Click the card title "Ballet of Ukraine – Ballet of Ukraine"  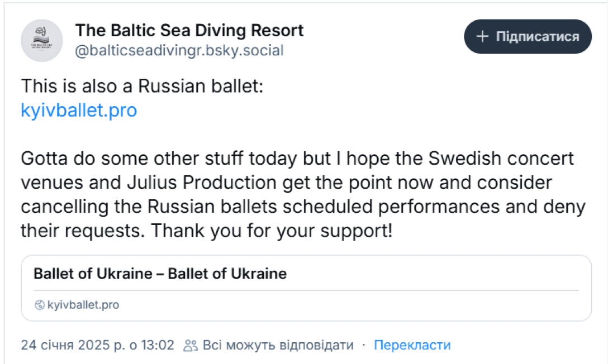pos(160,274)
